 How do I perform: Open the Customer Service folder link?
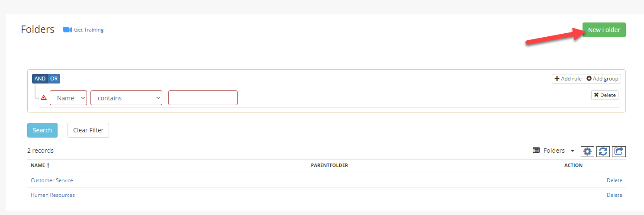point(52,180)
